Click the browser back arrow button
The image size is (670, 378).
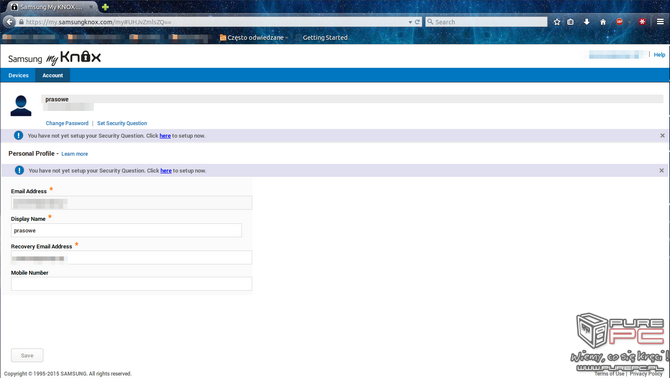click(9, 22)
